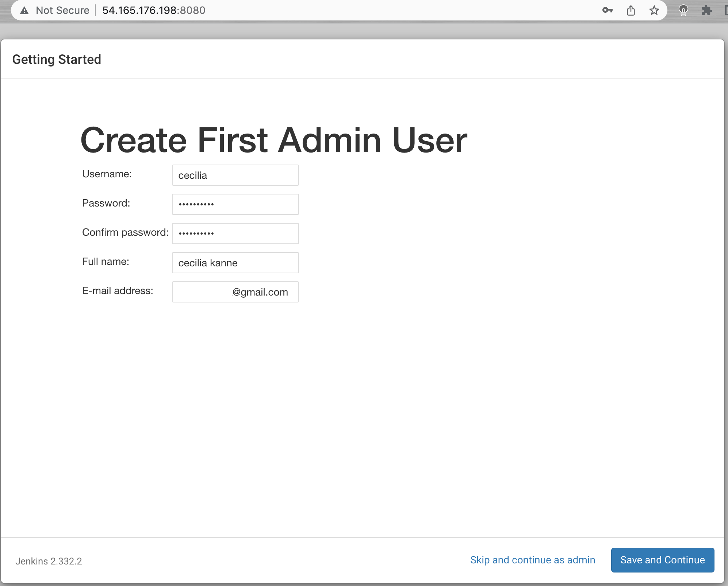Focus the Username field containing cecilia
This screenshot has height=586, width=728.
[235, 175]
